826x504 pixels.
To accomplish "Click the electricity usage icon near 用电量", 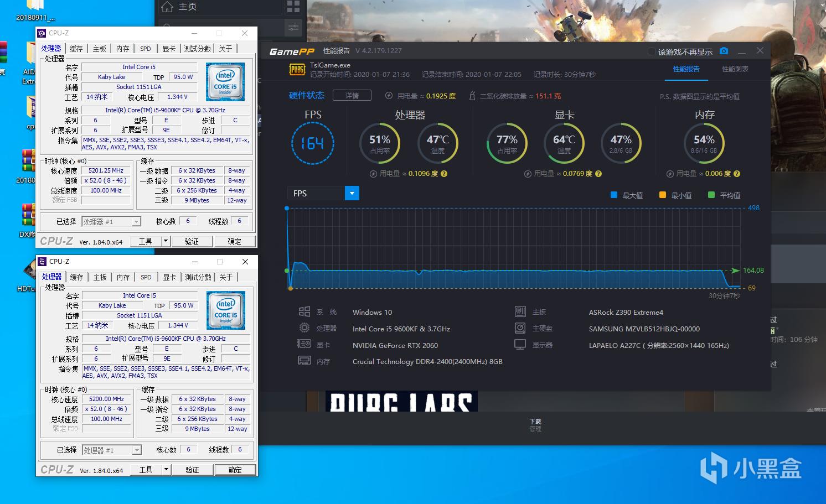I will [389, 96].
